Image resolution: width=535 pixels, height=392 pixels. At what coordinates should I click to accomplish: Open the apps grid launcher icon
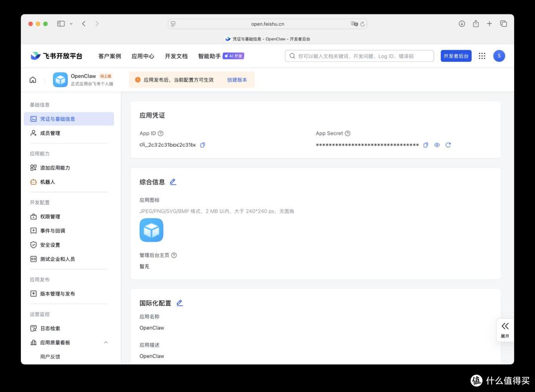(x=482, y=56)
